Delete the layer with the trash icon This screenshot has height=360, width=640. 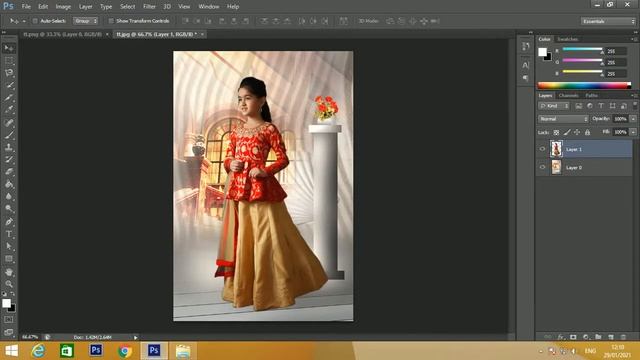pyautogui.click(x=623, y=337)
